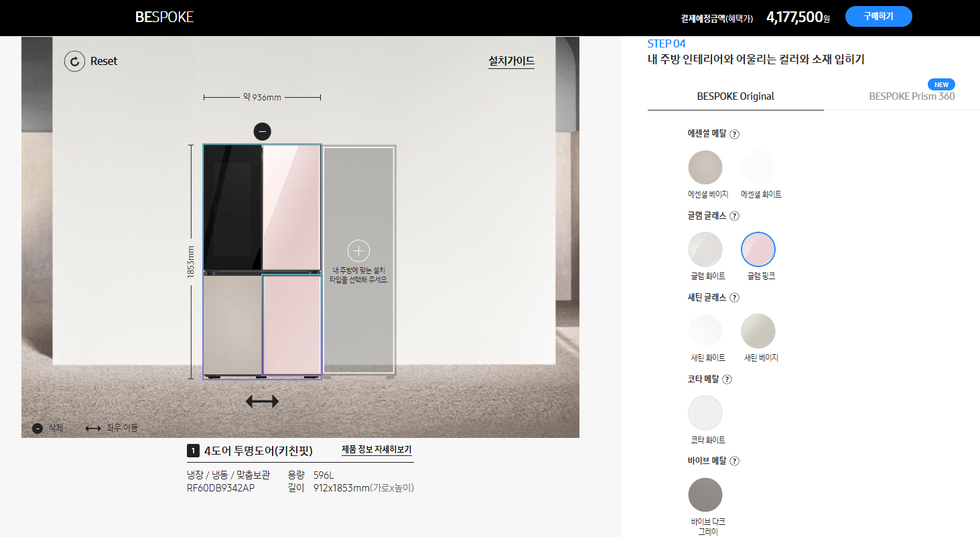Click the 구매하기 purchase button

tap(879, 16)
